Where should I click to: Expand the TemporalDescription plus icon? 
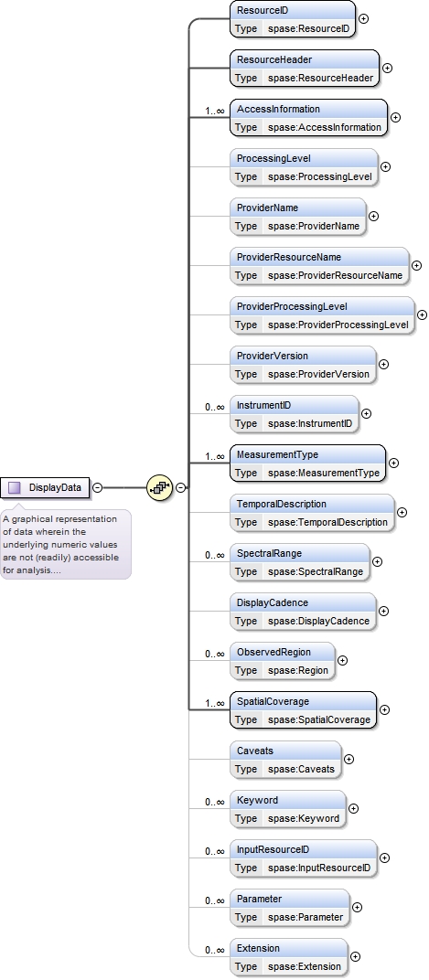(x=402, y=513)
